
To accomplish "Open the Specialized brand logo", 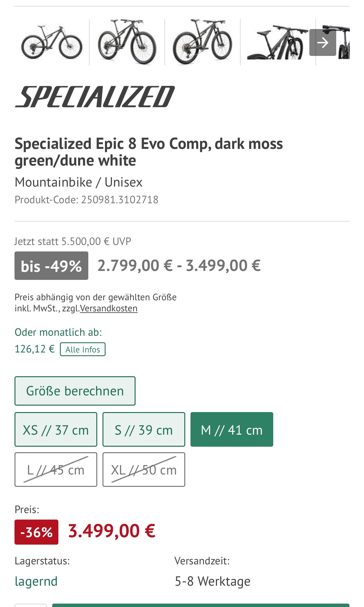I will point(94,97).
